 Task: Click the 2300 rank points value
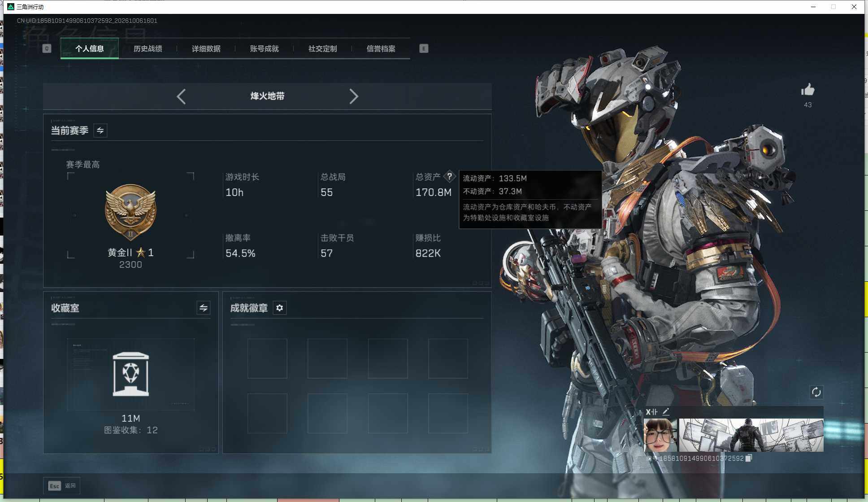[130, 265]
